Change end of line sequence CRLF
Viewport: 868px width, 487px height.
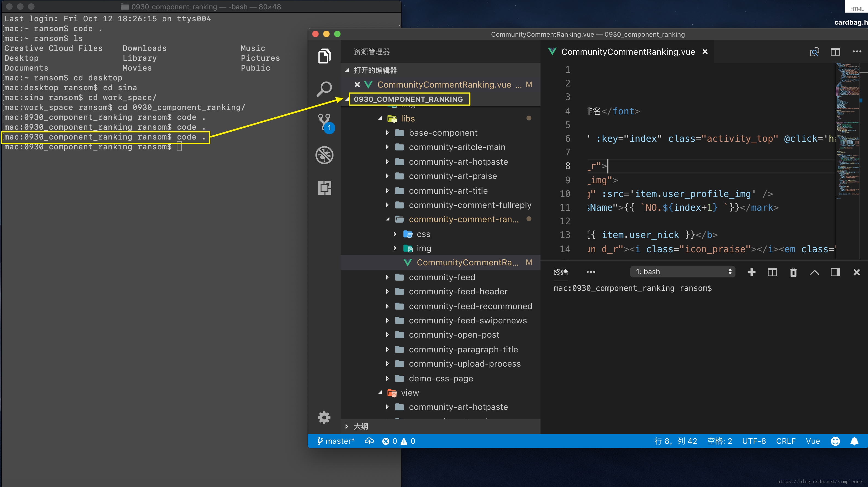[x=786, y=441]
